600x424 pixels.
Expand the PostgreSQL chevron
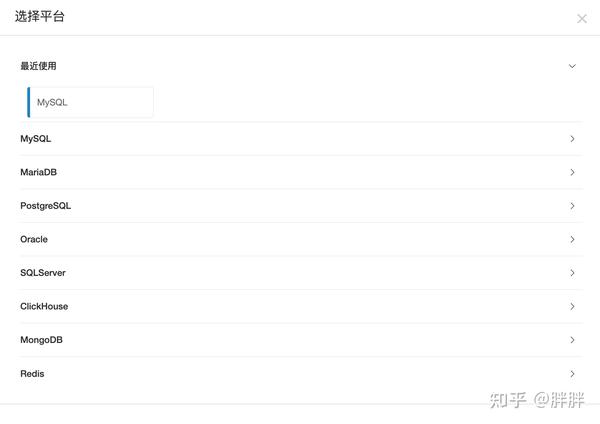click(572, 206)
